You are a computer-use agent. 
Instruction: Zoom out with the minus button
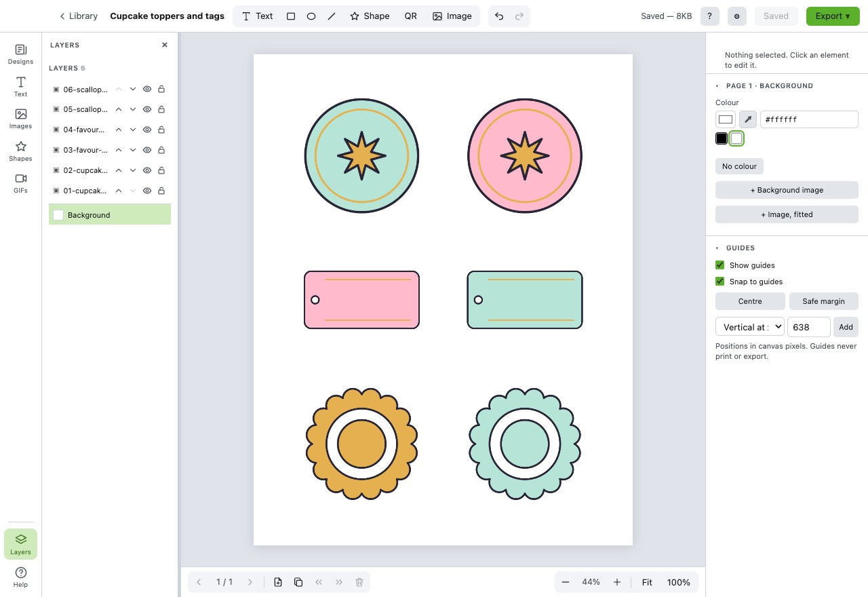click(566, 582)
